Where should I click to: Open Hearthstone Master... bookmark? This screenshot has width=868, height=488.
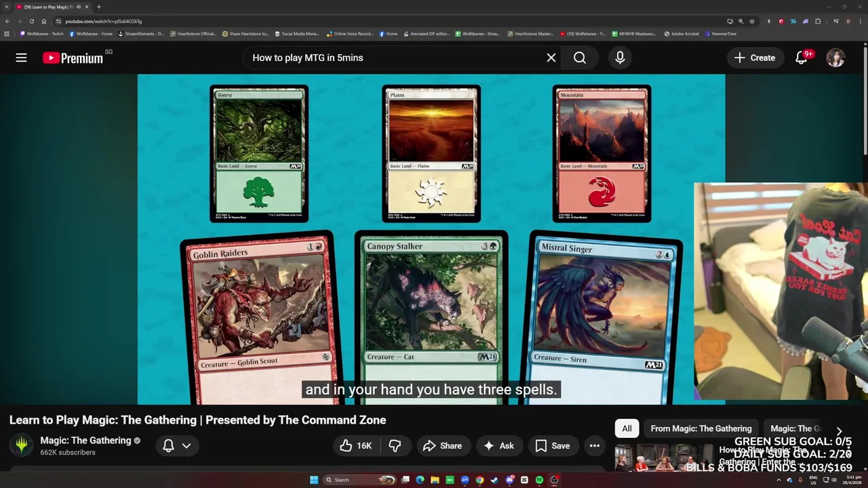[530, 33]
